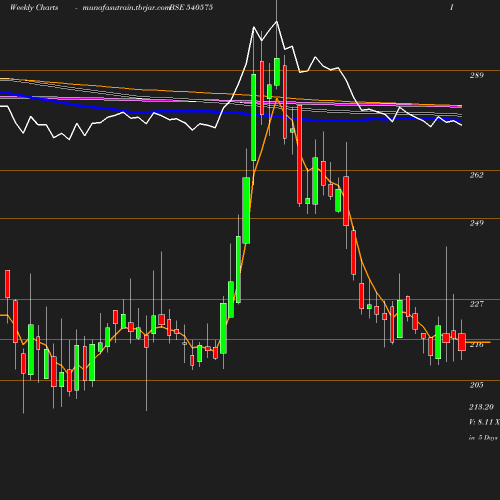Click the first red candle at the left edge
The image size is (500, 500).
click(x=7, y=284)
